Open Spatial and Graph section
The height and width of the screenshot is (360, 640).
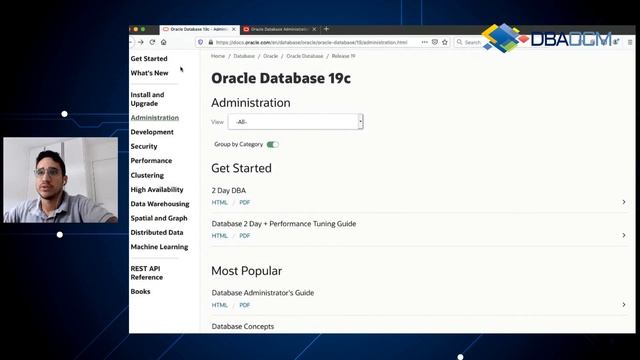pyautogui.click(x=159, y=218)
